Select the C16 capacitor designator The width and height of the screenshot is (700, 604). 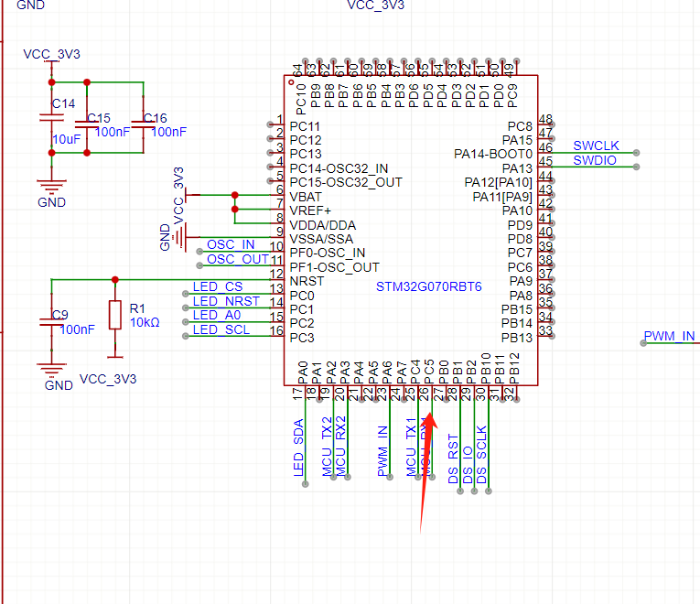[x=156, y=118]
